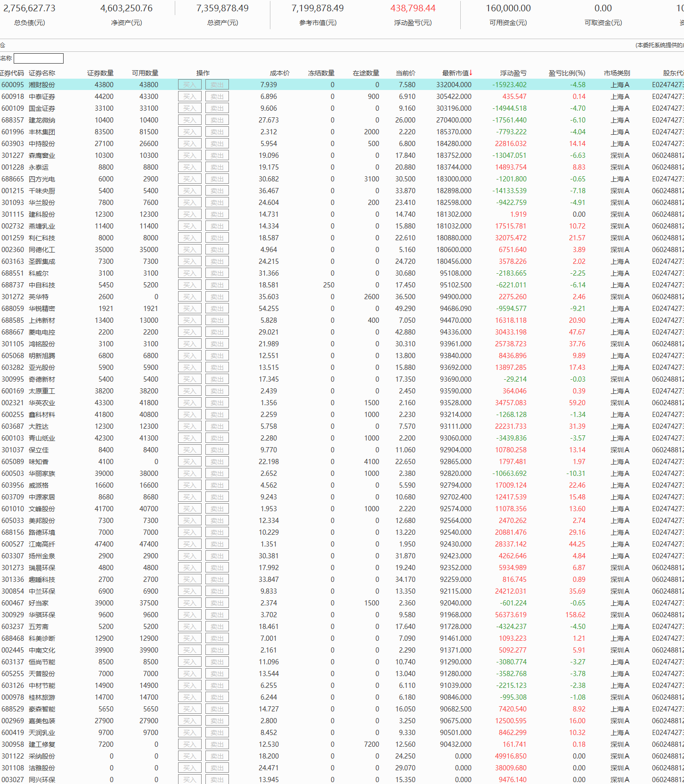The width and height of the screenshot is (684, 784).
Task: Select the 四方光电 stock name
Action: (42, 179)
